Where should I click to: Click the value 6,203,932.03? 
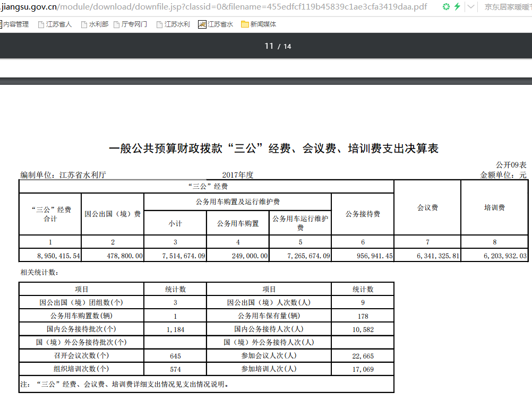pos(505,256)
